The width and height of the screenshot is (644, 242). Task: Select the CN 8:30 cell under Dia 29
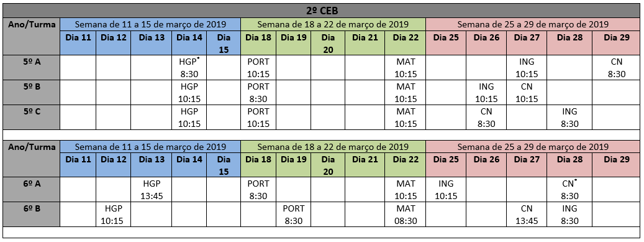[616, 67]
